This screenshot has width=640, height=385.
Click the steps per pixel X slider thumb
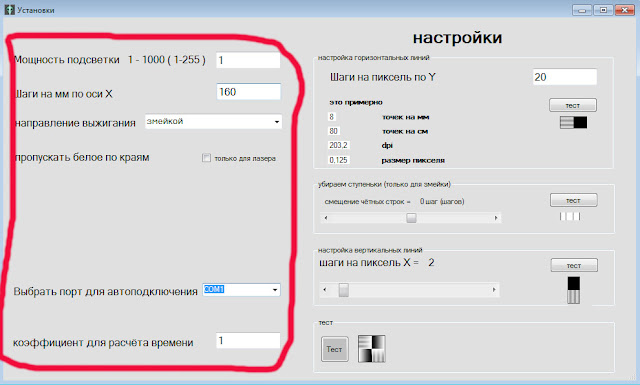pos(344,290)
